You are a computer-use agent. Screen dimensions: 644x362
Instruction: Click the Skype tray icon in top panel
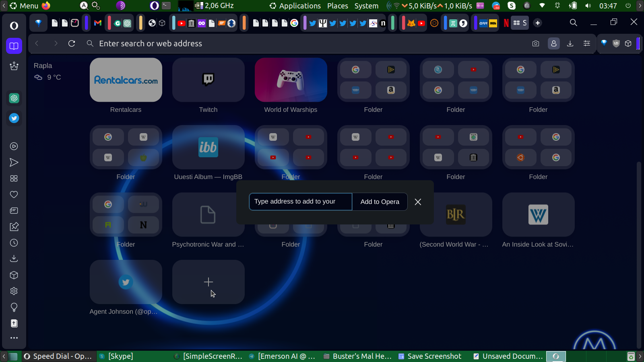(x=512, y=6)
